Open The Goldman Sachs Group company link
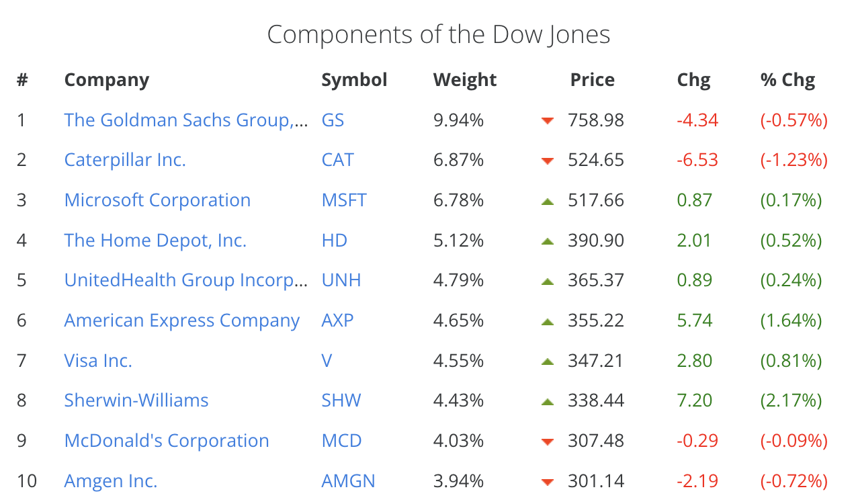 185,120
